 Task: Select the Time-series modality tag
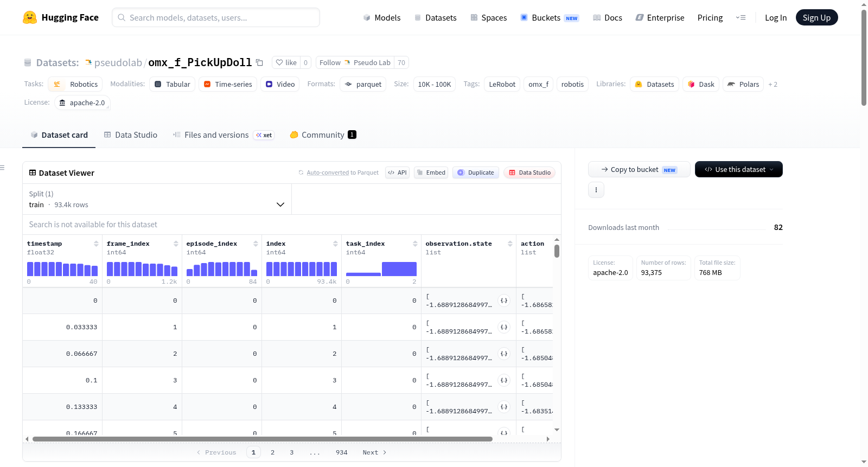tap(228, 84)
